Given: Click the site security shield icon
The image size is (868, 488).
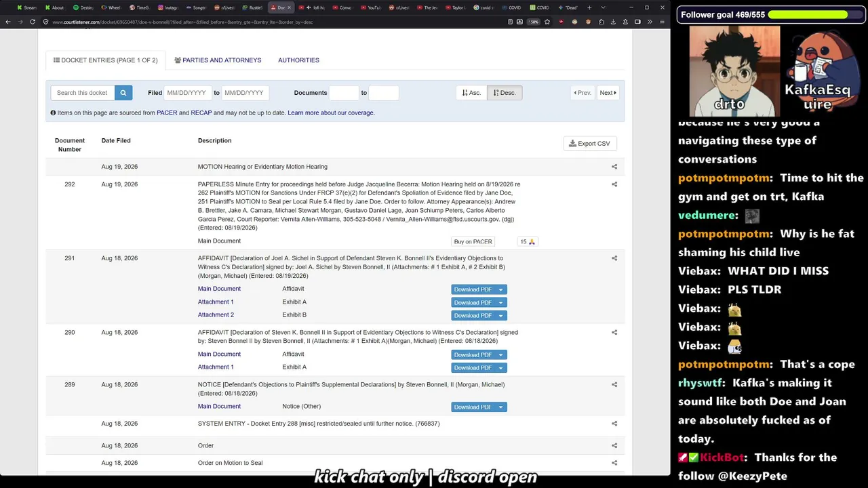Looking at the screenshot, I should coord(46,22).
